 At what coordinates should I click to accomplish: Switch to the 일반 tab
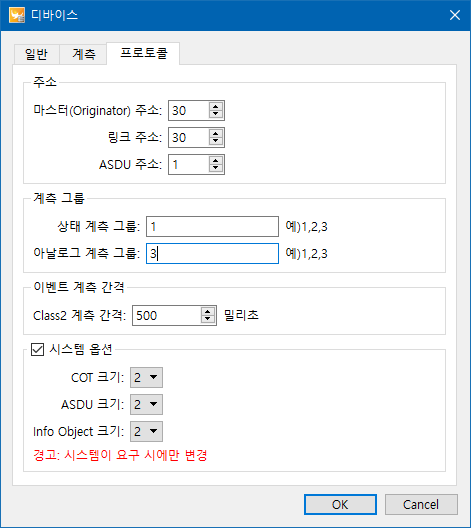[x=37, y=54]
